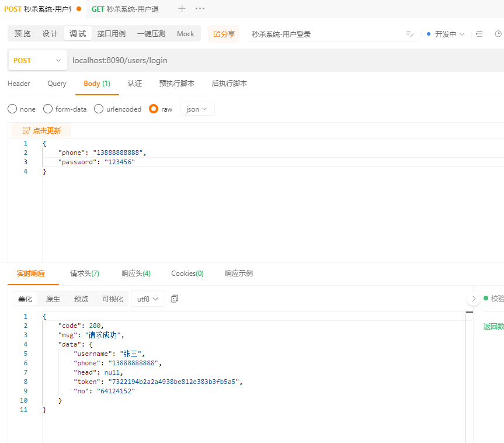Select the 原生 response view
This screenshot has height=443, width=504.
pyautogui.click(x=53, y=299)
